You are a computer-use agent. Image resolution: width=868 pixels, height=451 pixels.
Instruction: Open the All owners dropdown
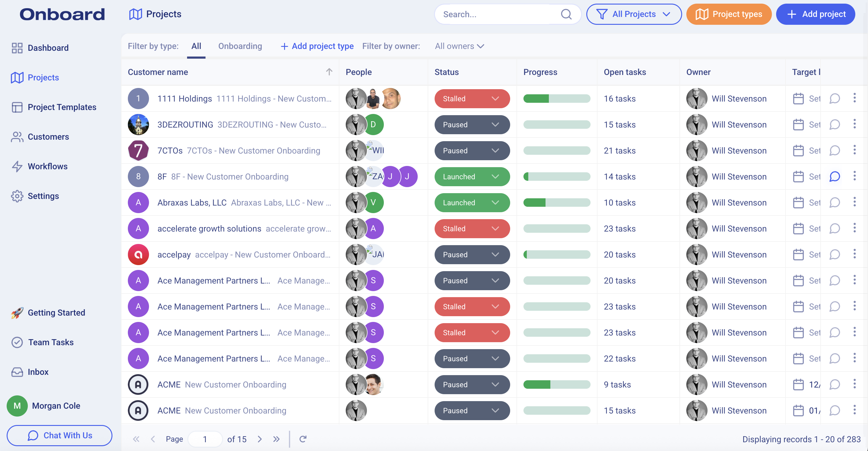point(459,46)
